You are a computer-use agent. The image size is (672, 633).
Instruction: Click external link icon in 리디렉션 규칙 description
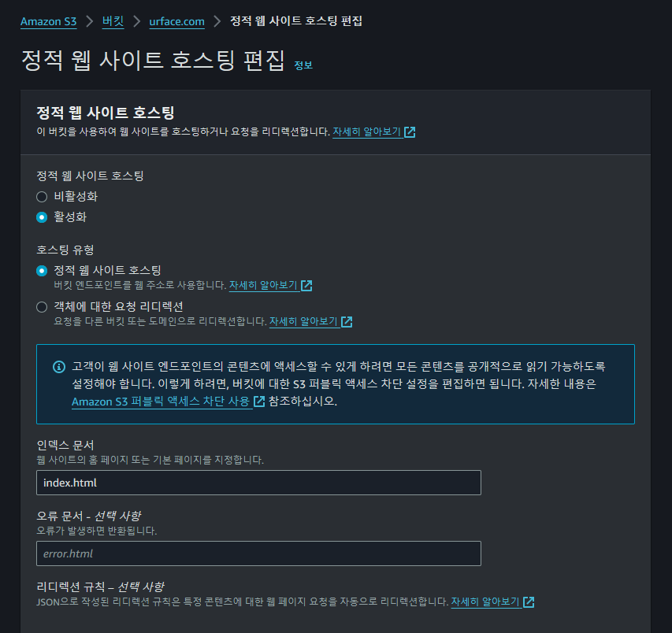[529, 602]
